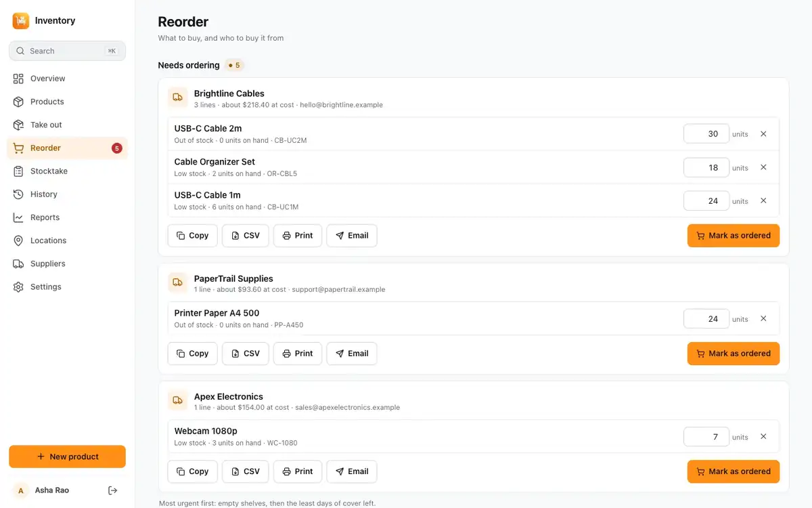
Task: Email the Apex Electronics order
Action: coord(352,471)
